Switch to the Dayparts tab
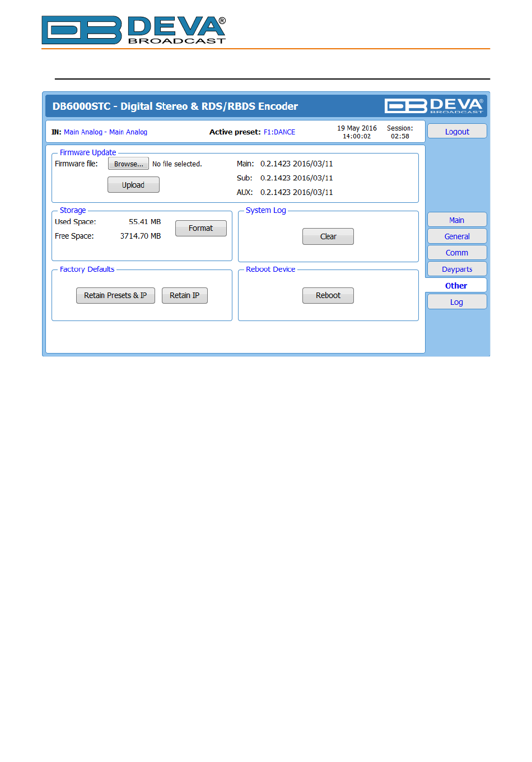This screenshot has height=762, width=532. tap(457, 269)
